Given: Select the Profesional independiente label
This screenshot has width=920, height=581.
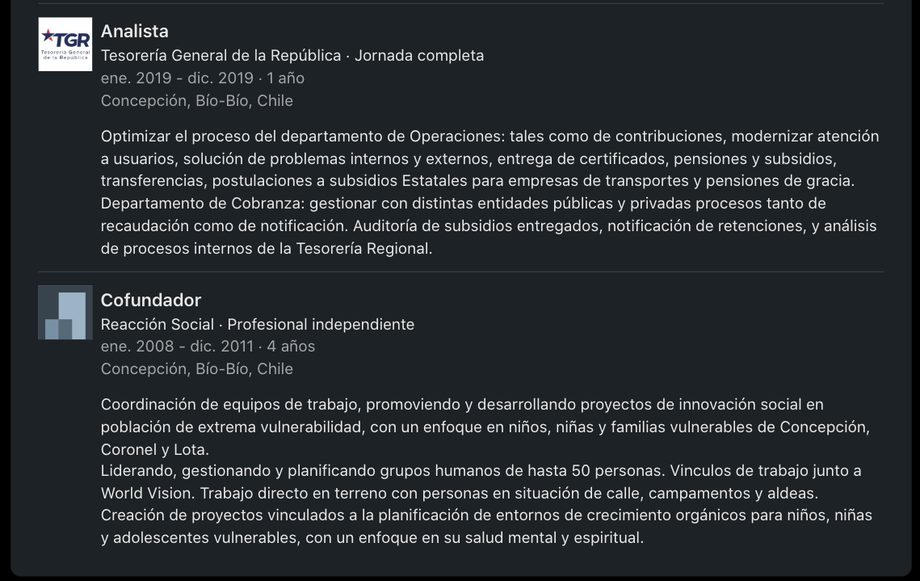Looking at the screenshot, I should pos(320,323).
